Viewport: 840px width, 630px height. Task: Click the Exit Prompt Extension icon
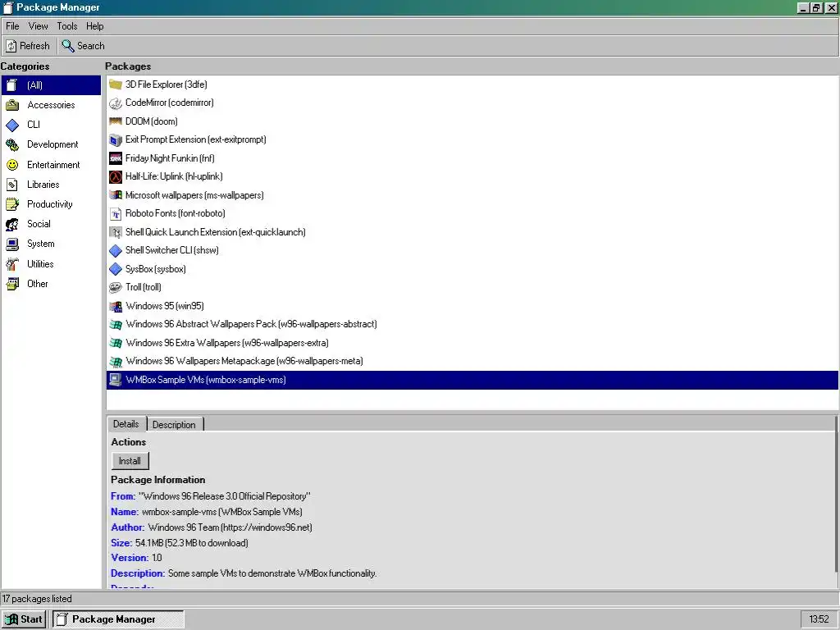116,139
